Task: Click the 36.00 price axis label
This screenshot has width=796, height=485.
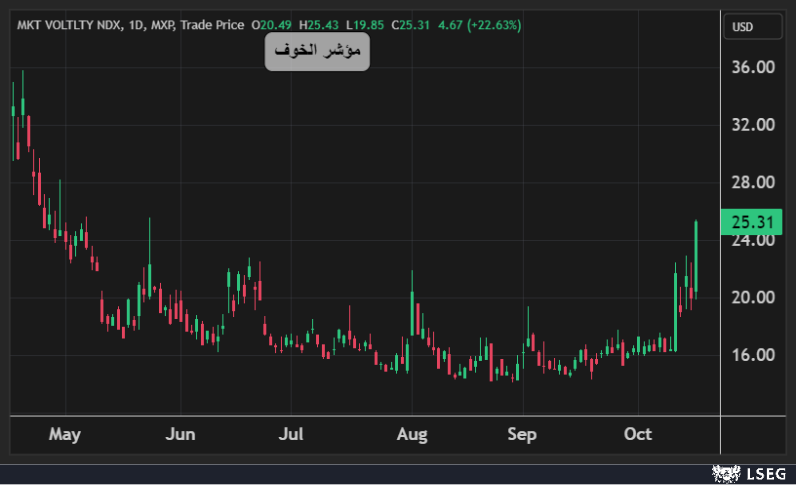Action: coord(753,68)
